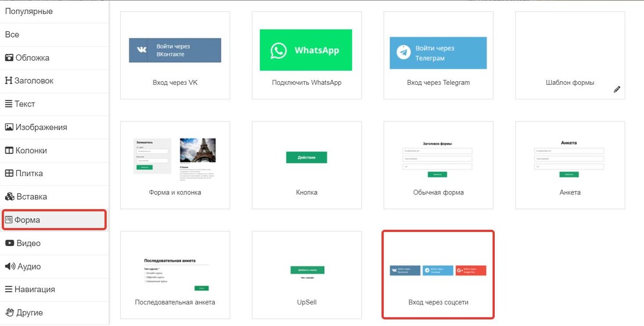This screenshot has width=644, height=326.
Task: Open the Популярные category
Action: [x=54, y=11]
